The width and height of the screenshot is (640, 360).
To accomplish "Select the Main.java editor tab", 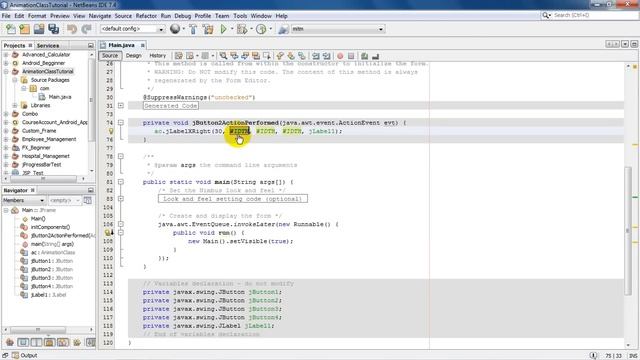I will 121,45.
